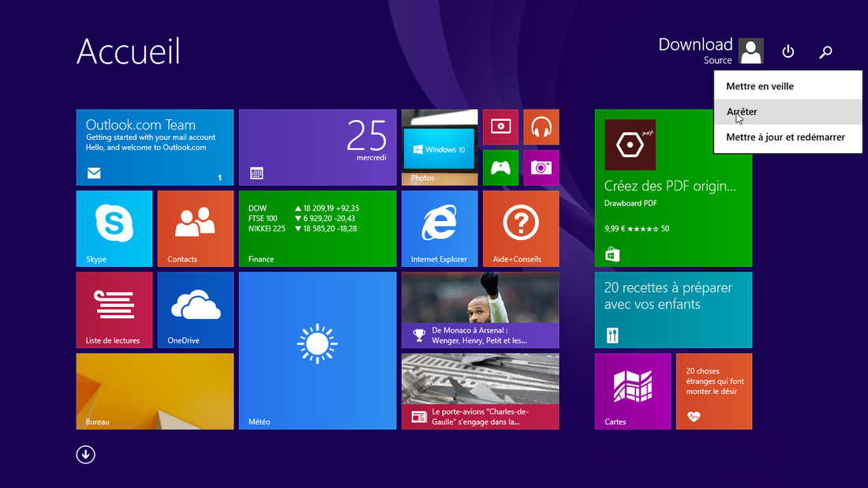Click the FTSE 100 stock row
868x488 pixels.
301,218
